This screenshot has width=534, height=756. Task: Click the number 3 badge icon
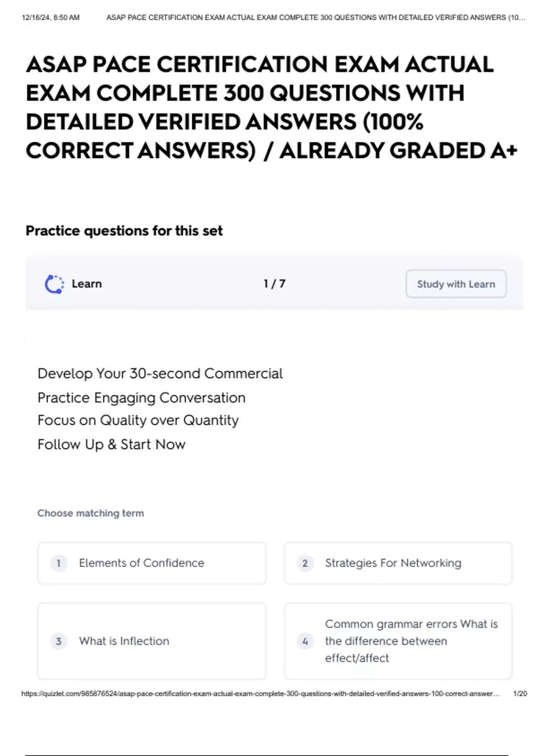(59, 641)
